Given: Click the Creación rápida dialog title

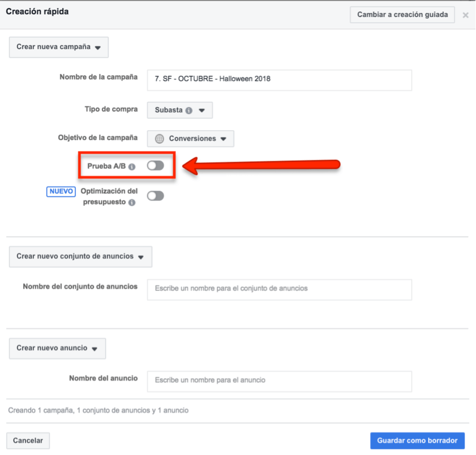Looking at the screenshot, I should point(37,11).
